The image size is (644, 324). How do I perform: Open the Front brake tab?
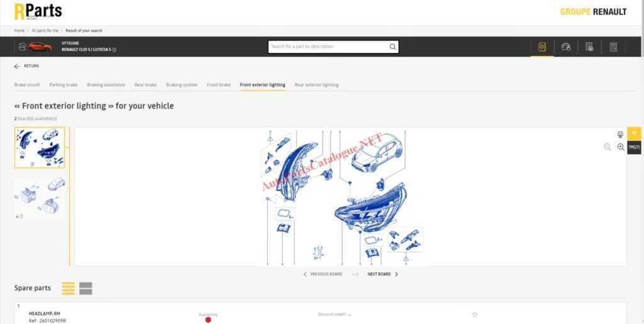pos(218,85)
